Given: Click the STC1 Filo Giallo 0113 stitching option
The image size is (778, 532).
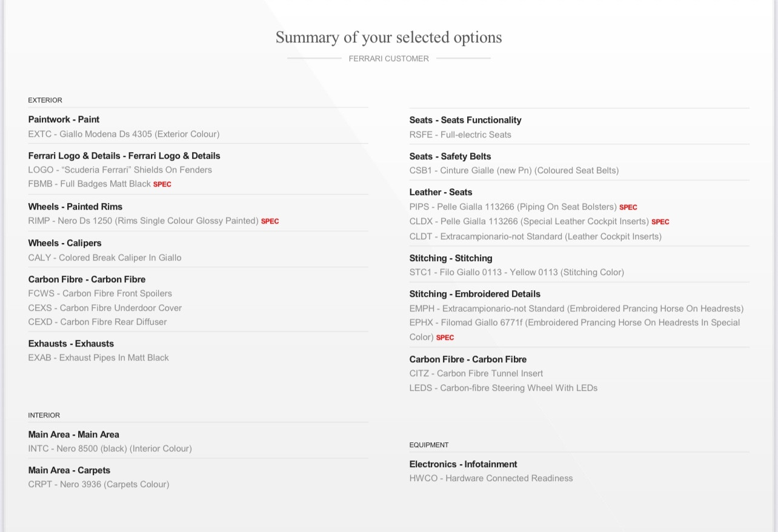Looking at the screenshot, I should click(x=516, y=272).
